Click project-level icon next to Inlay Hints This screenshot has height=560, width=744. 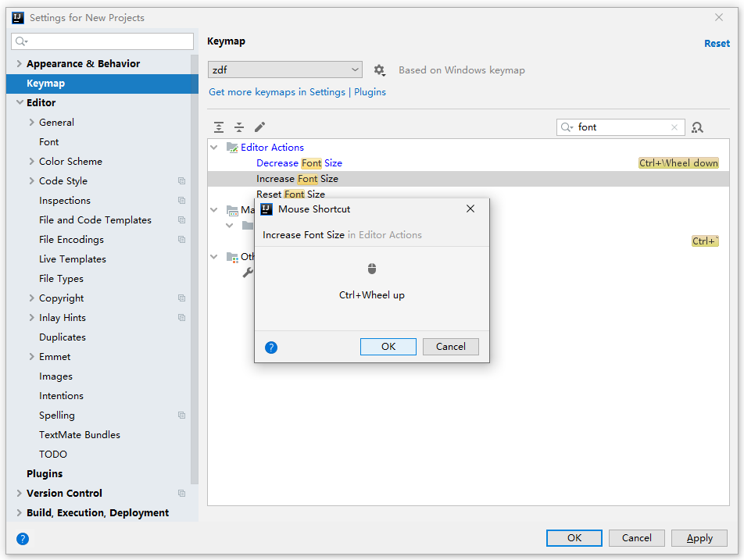click(182, 317)
